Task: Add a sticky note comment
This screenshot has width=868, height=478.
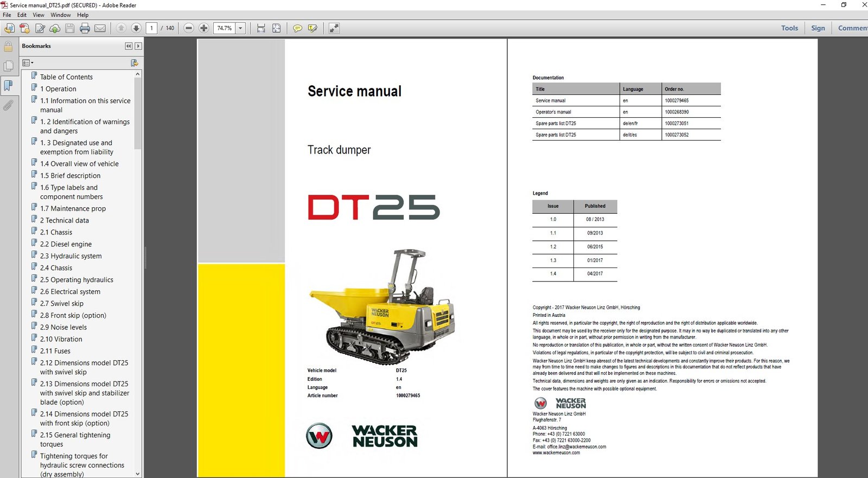Action: pos(297,28)
